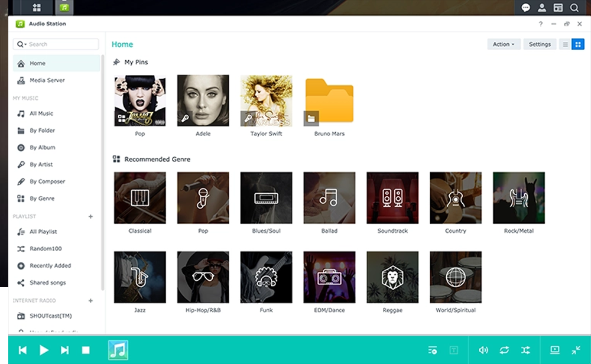591x364 pixels.
Task: Expand the search filter dropdown arrow
Action: [22, 44]
